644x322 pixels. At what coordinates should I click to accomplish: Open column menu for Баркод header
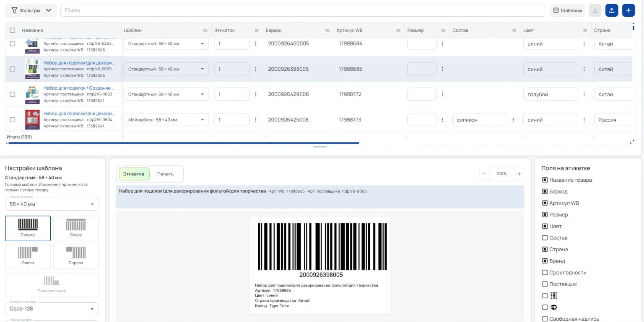[x=327, y=31]
